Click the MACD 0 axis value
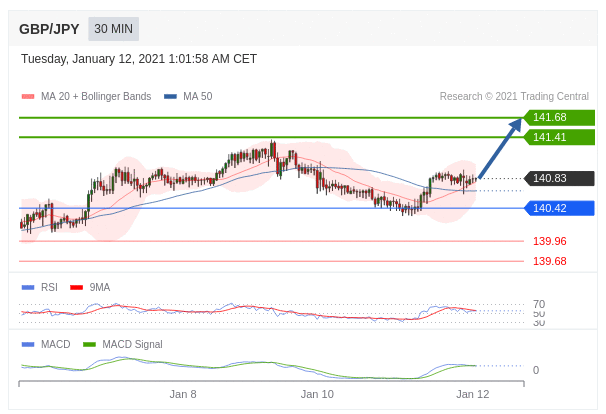 click(536, 370)
